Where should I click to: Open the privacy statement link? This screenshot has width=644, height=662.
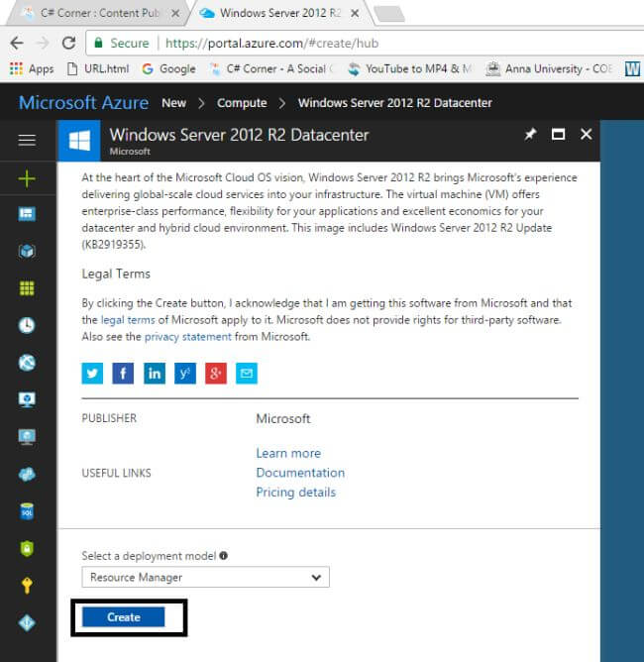pyautogui.click(x=188, y=337)
